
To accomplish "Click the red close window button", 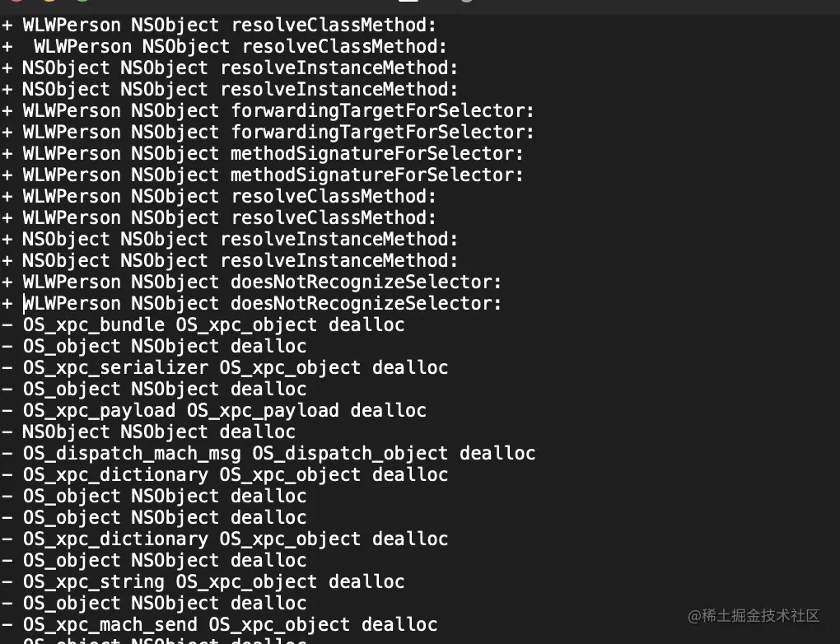I will click(16, 1).
